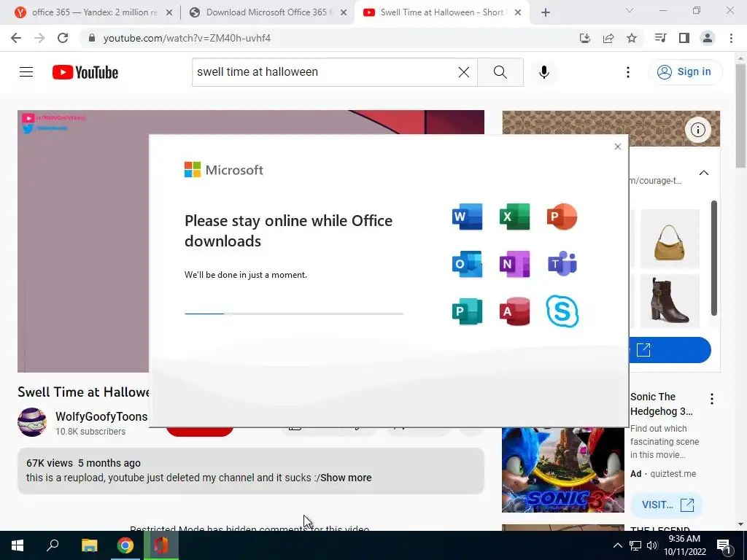Open the volume control in tray
The image size is (747, 560).
point(652,545)
